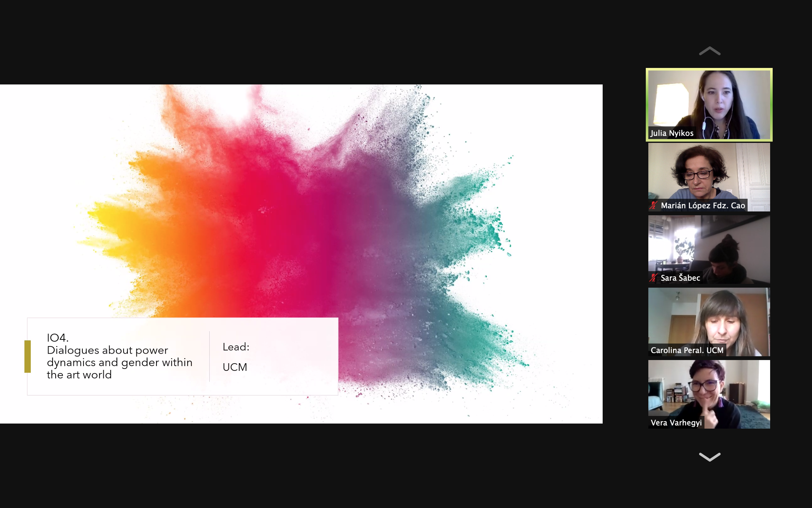
Task: Select Vera Varhegyi video thumbnail
Action: 709,394
